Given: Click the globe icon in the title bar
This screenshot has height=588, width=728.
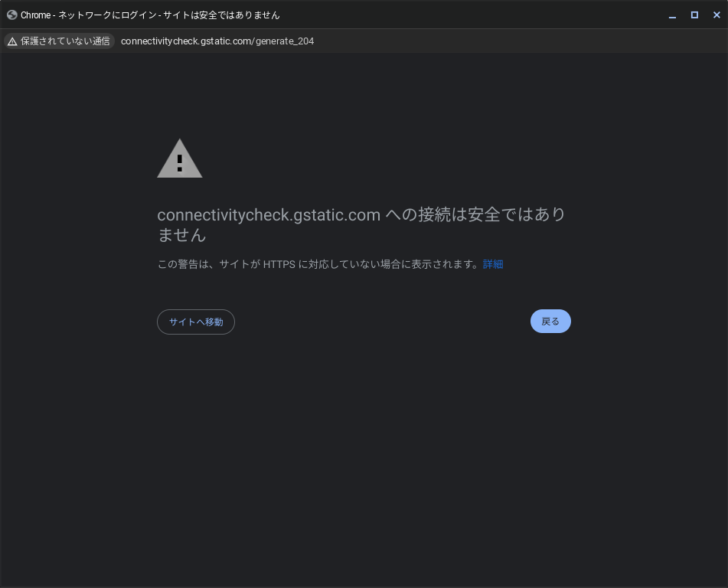Looking at the screenshot, I should [x=11, y=15].
